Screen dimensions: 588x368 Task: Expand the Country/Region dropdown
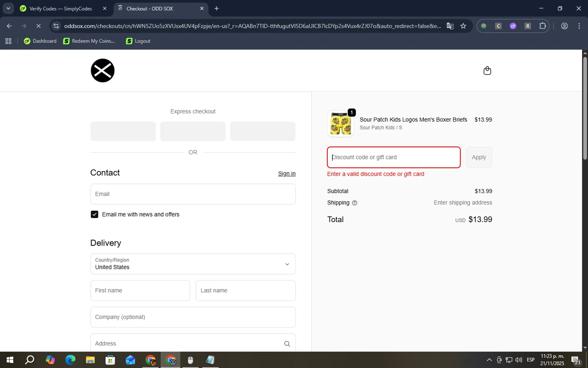point(193,264)
